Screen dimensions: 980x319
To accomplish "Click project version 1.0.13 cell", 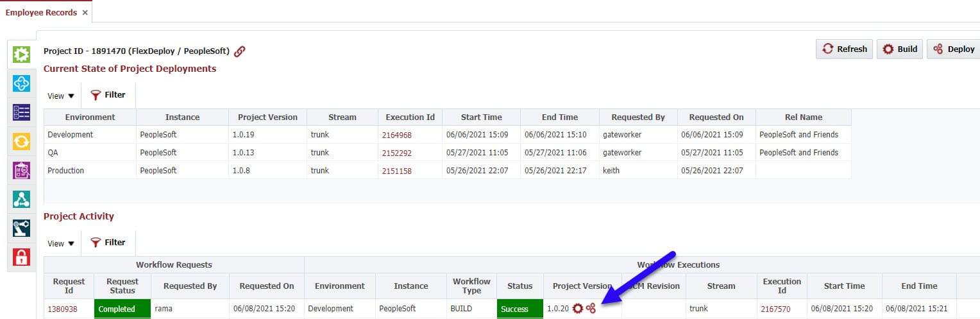I will 267,153.
